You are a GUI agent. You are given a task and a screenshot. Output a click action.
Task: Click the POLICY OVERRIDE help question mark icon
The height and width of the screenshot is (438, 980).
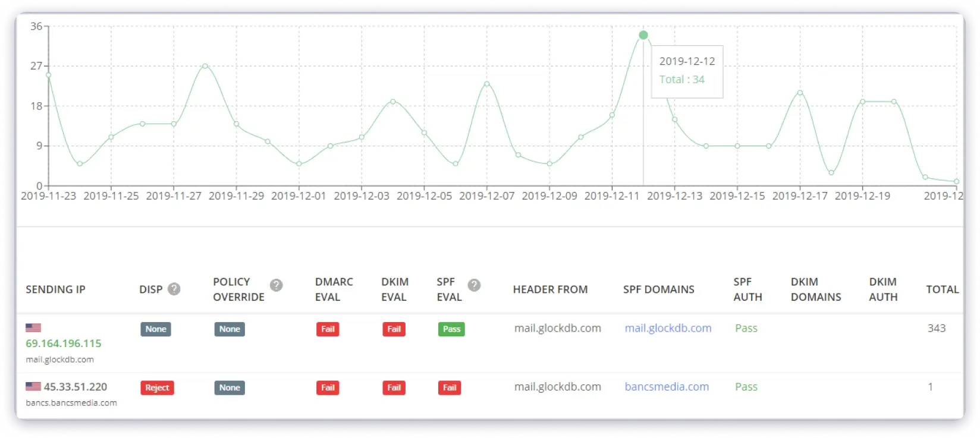[276, 285]
